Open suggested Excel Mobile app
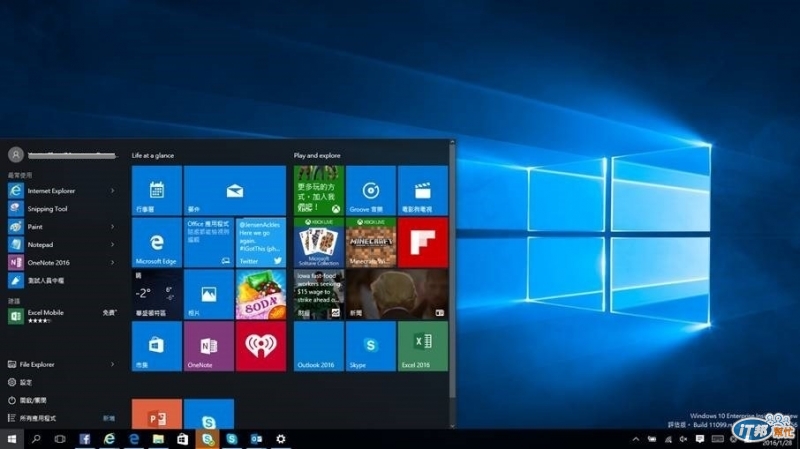Screen dimensions: 800x449 tap(60, 316)
